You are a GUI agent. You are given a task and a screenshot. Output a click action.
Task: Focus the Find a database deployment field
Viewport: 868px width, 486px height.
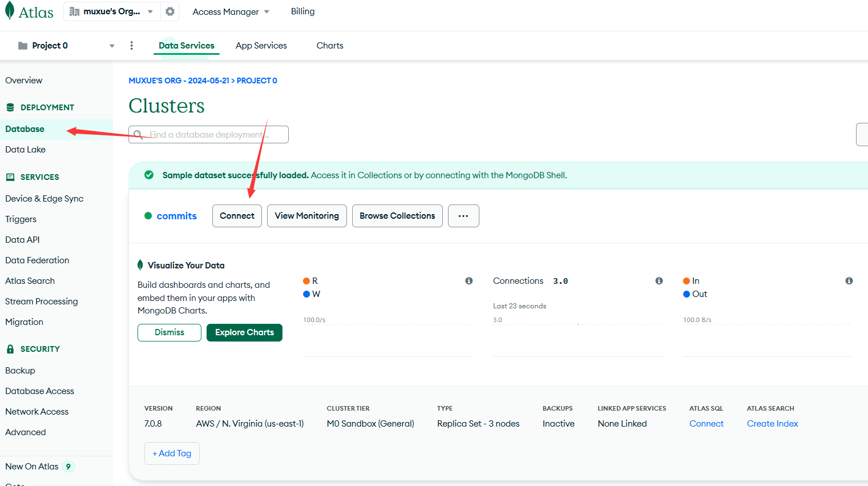coord(208,135)
